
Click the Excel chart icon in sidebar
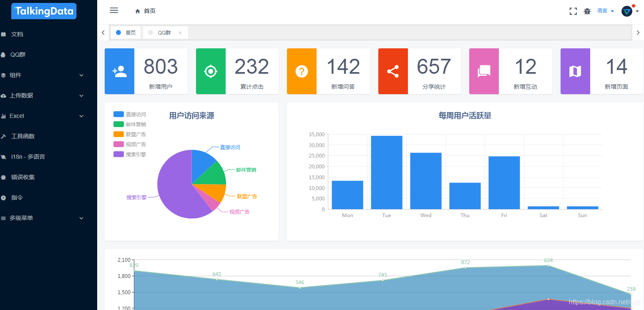point(3,116)
